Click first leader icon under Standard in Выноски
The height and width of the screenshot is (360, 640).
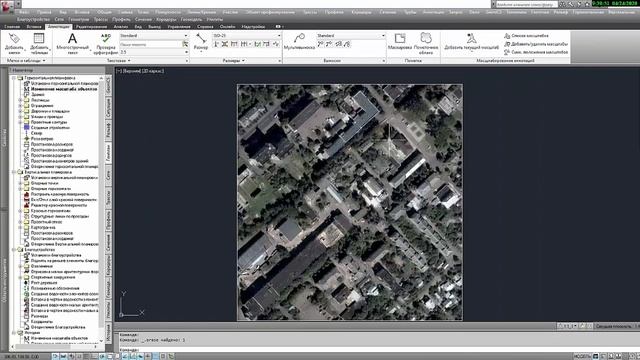point(320,44)
